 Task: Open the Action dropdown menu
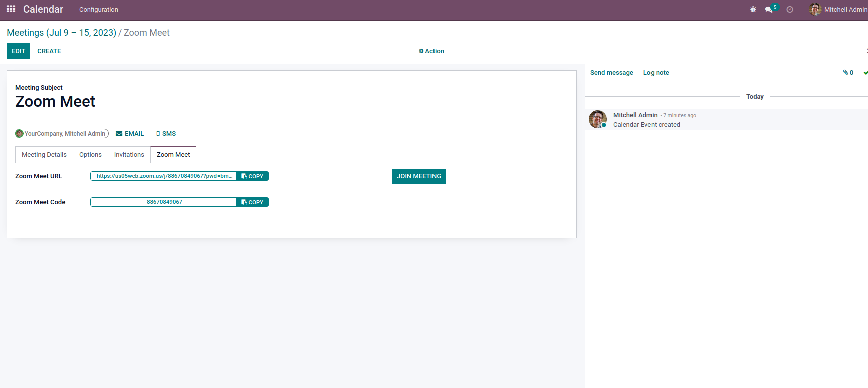pos(431,51)
